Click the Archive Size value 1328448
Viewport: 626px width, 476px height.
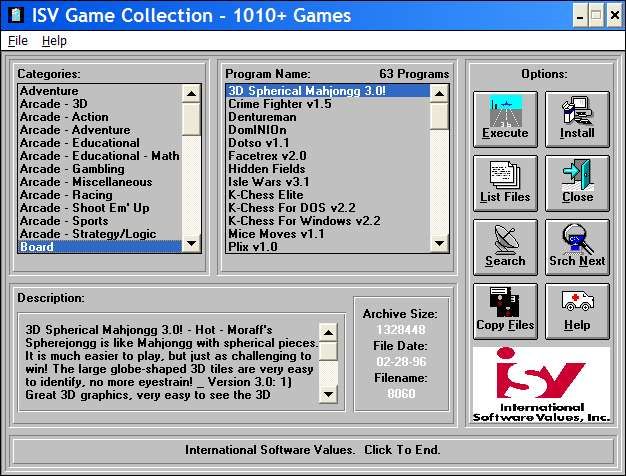tap(401, 330)
